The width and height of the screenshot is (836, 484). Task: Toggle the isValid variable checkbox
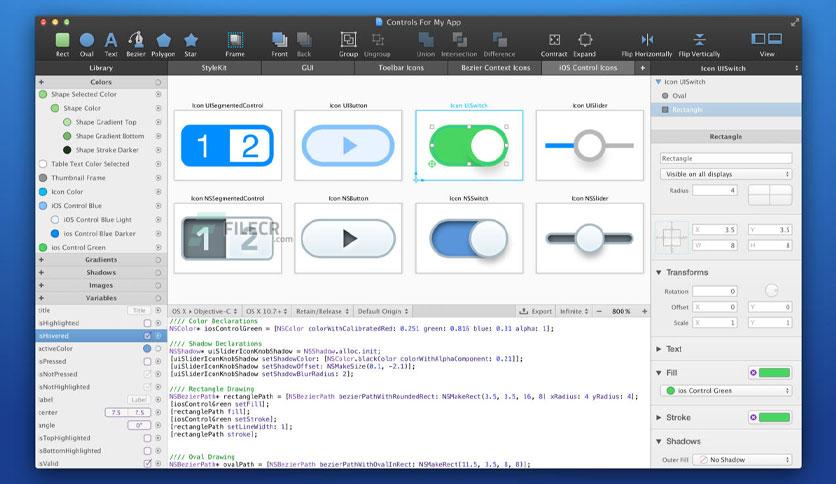click(x=147, y=464)
